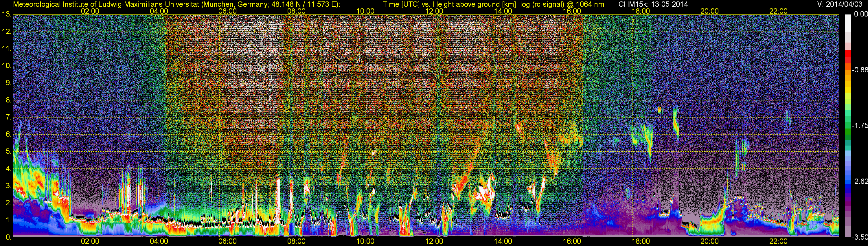Screen dimensions: 868x246
Task: Click the 06:00 label on the upper time axis
Action: click(x=227, y=11)
